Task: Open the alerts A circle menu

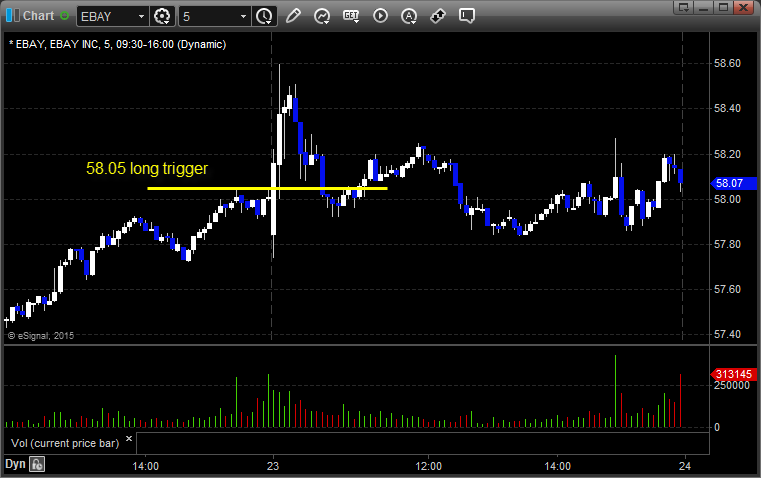Action: click(409, 16)
